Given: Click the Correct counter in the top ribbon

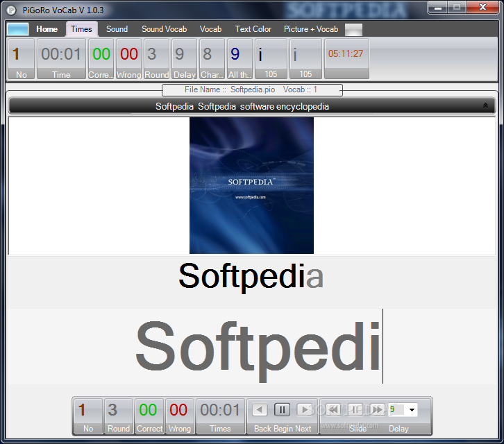Looking at the screenshot, I should tap(101, 59).
